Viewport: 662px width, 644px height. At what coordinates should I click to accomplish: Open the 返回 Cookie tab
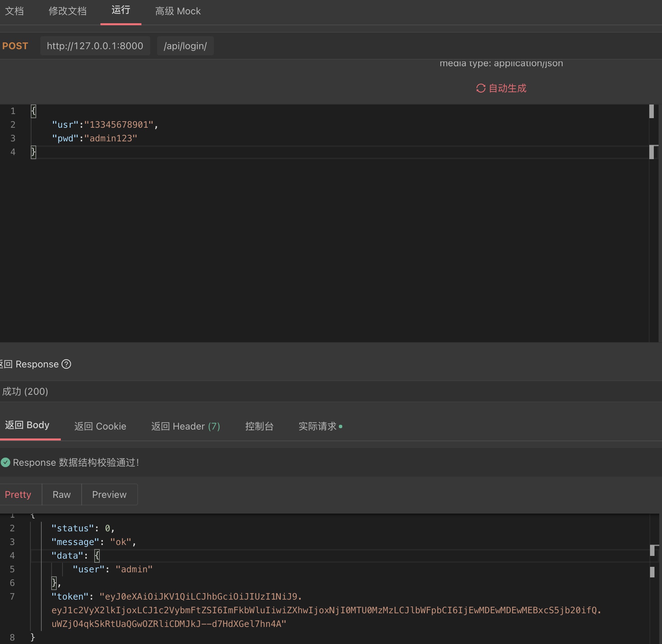[100, 426]
